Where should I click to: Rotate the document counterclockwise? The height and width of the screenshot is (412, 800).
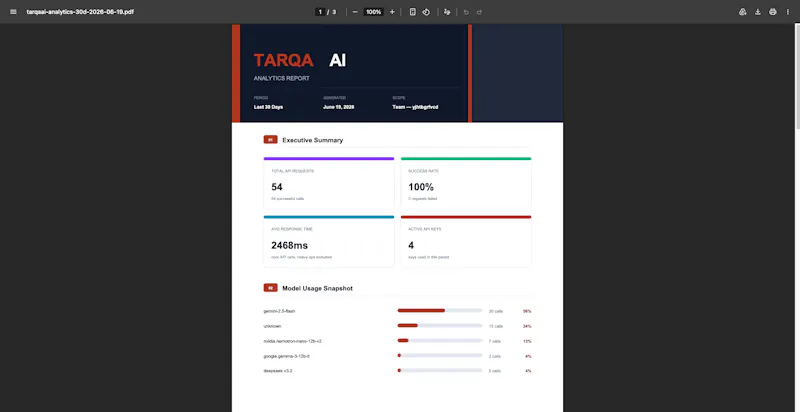(426, 12)
